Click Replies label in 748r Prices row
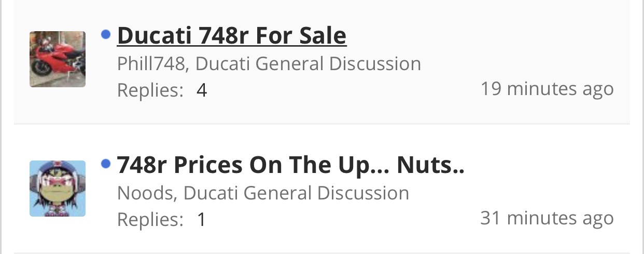This screenshot has width=644, height=254. click(150, 220)
